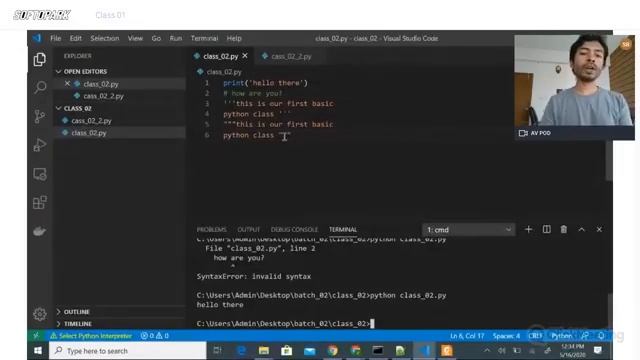Viewport: 640px width, 360px height.
Task: Open errors and warnings count in status bar
Action: click(155, 336)
